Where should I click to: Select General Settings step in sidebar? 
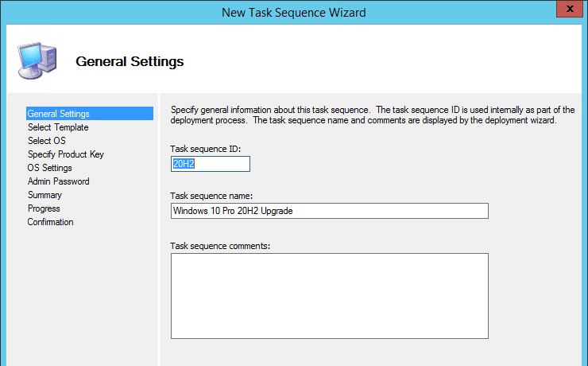(x=59, y=114)
